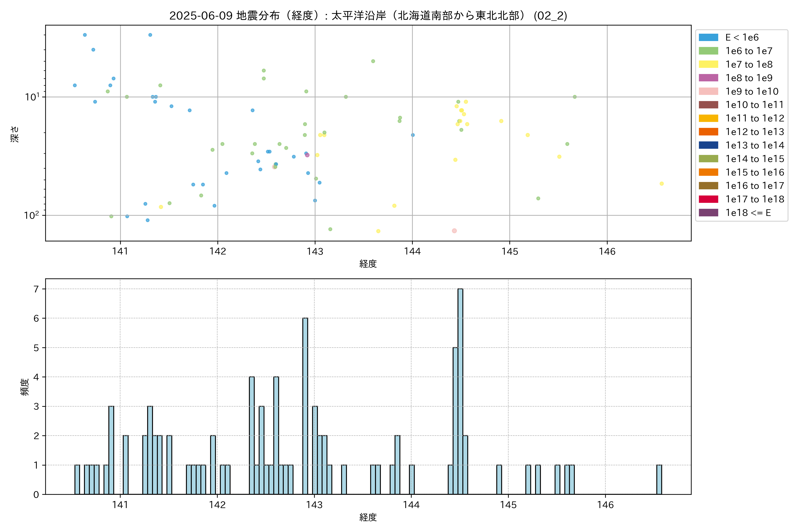Click the frequency 5 histogram bar near 144.5

455,421
